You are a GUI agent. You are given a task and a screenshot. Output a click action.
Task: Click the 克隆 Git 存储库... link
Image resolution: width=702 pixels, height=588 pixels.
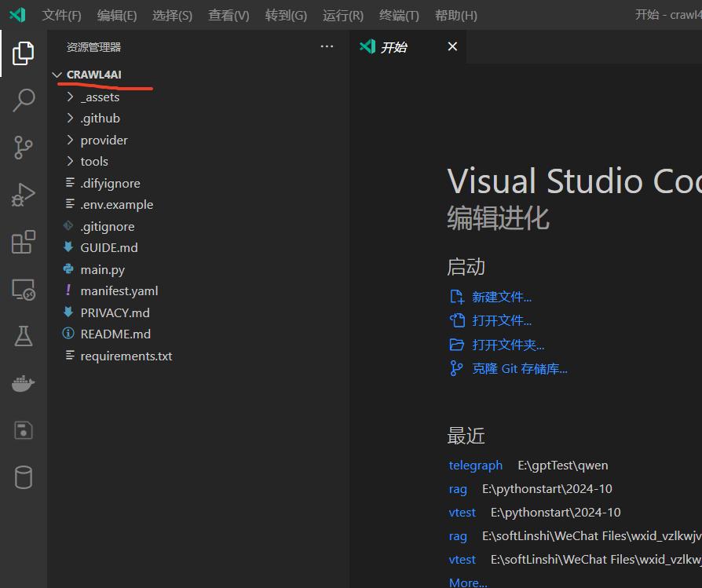(x=520, y=369)
